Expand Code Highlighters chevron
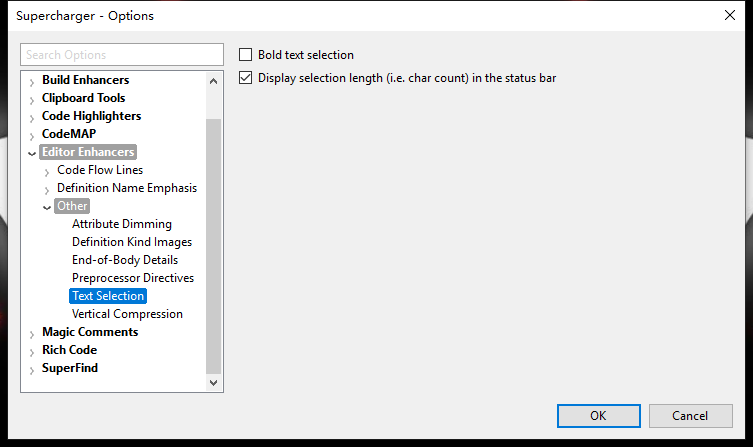The height and width of the screenshot is (447, 753). point(32,118)
